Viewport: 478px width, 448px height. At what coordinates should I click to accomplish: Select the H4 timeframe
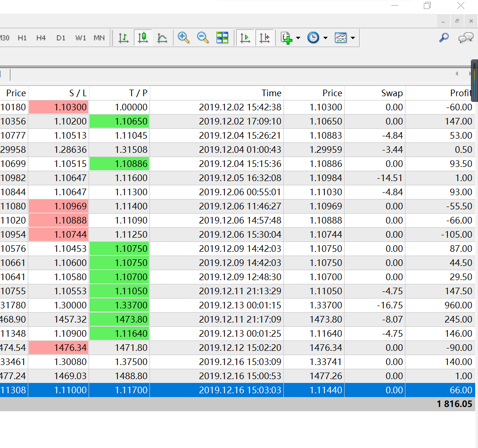coord(41,38)
